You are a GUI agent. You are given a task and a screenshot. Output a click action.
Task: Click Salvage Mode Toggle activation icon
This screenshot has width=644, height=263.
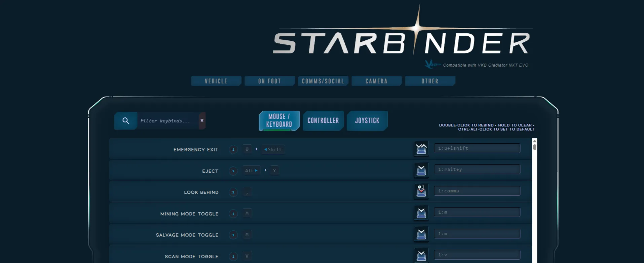421,234
